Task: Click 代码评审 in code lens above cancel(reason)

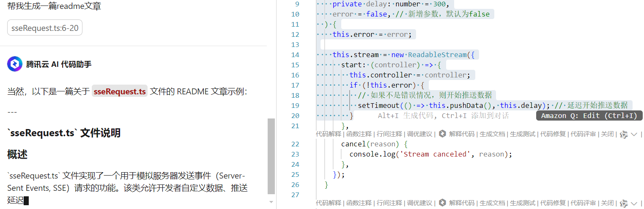Action: coord(584,134)
